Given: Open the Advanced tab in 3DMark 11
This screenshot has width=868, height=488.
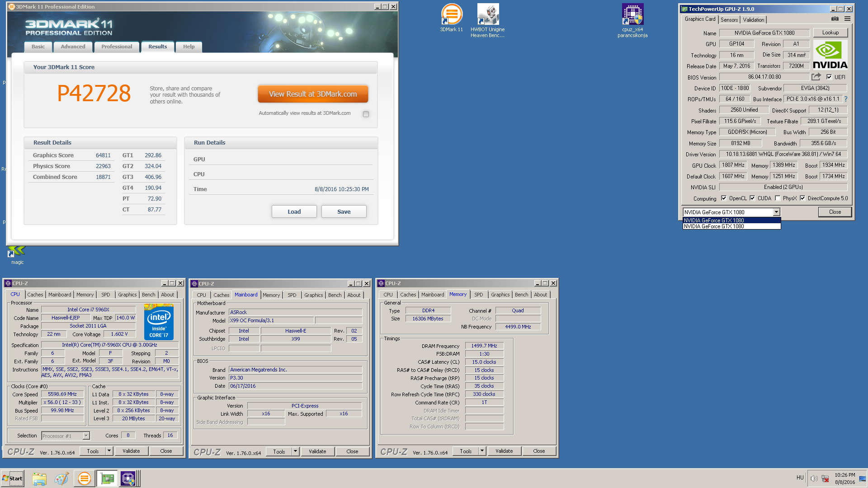Looking at the screenshot, I should pos(73,47).
